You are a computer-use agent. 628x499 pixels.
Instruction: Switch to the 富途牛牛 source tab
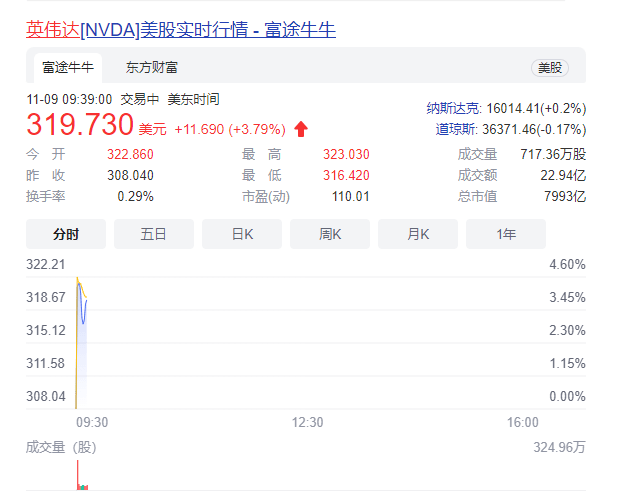pos(68,68)
